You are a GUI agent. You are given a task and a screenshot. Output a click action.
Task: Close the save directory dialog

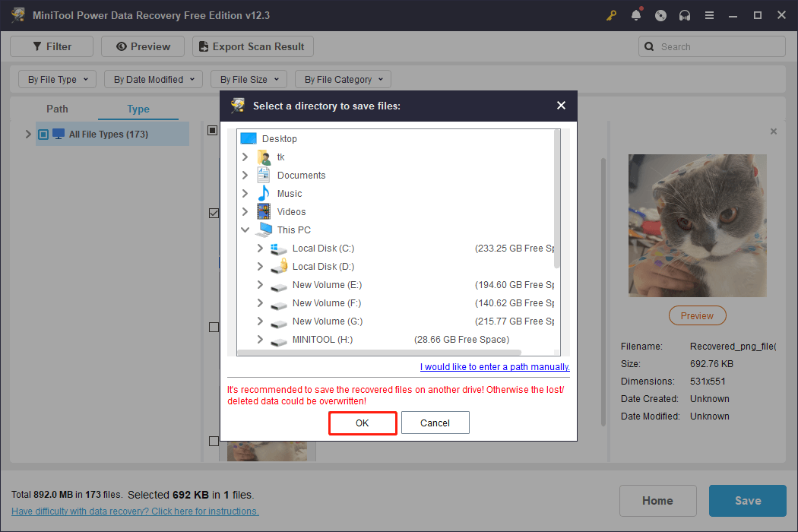tap(561, 106)
